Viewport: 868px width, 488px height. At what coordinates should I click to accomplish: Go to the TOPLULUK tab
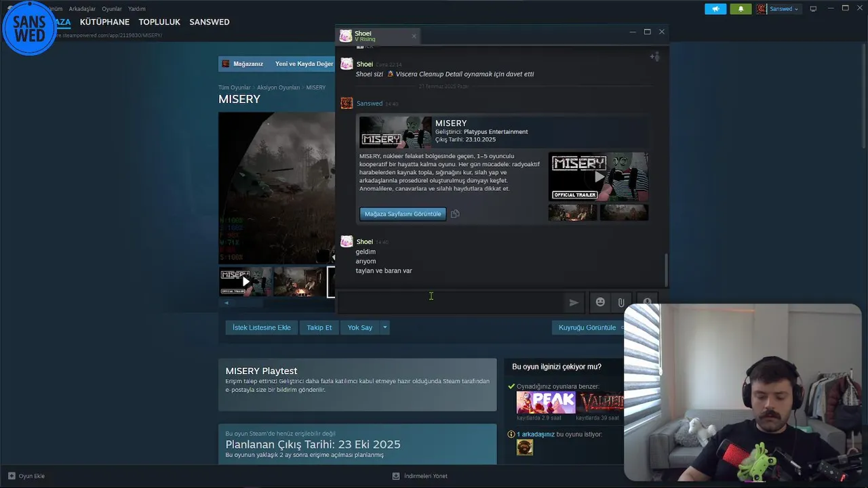click(159, 22)
